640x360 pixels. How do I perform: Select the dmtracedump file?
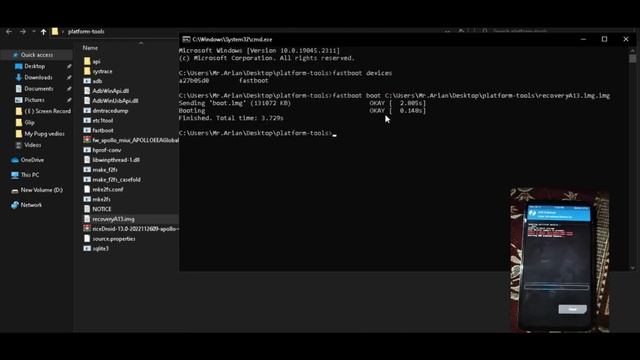[x=110, y=111]
